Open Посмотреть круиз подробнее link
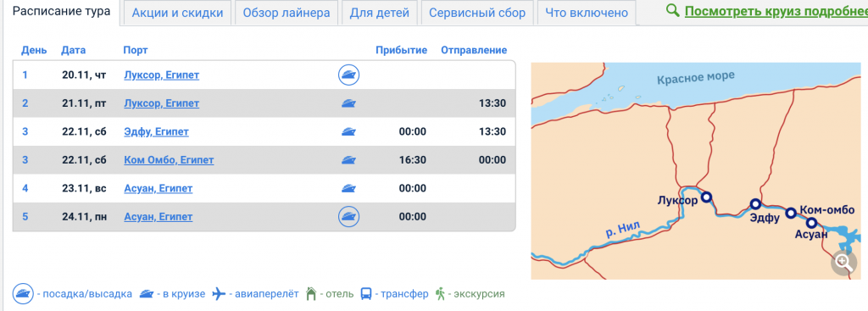This screenshot has height=311, width=868. coord(776,11)
